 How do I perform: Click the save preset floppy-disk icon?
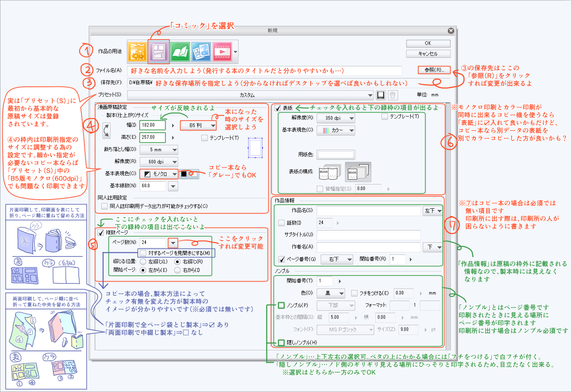[381, 95]
